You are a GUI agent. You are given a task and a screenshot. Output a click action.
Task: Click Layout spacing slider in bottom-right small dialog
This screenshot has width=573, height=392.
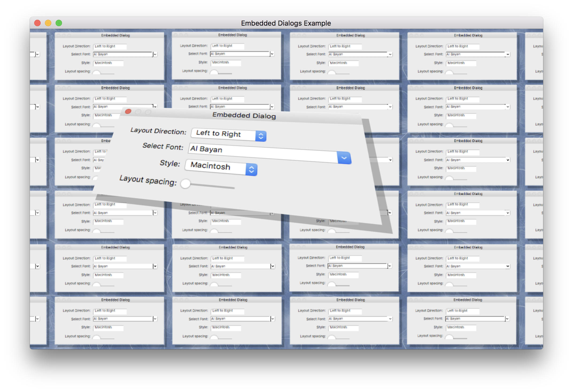(x=449, y=337)
